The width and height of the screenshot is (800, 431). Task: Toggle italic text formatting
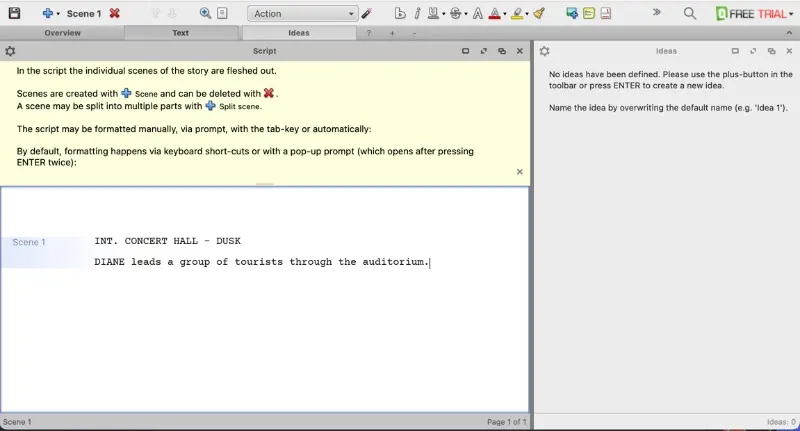coord(415,14)
